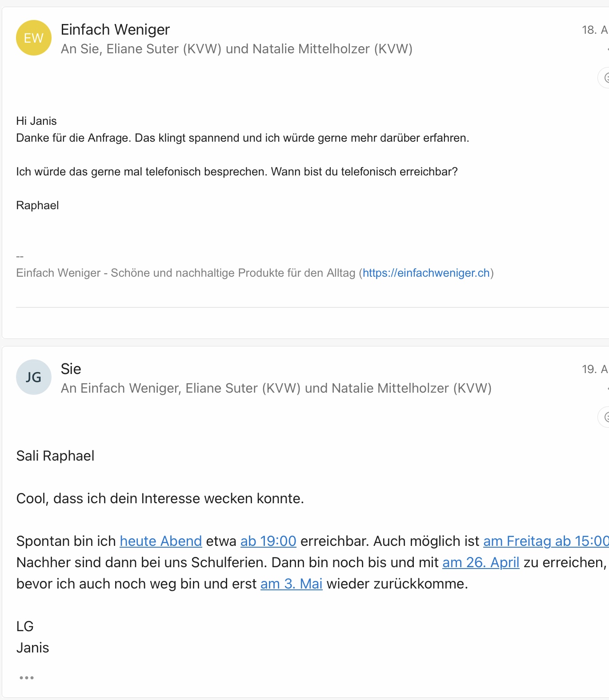The height and width of the screenshot is (700, 609).
Task: Add emoji reaction to Einfach Weniger's message
Action: (605, 78)
